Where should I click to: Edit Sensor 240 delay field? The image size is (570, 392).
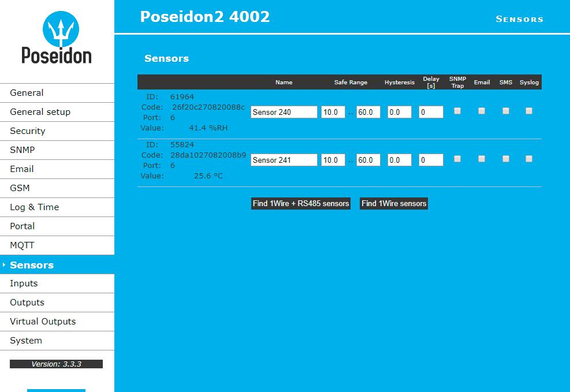tap(431, 112)
